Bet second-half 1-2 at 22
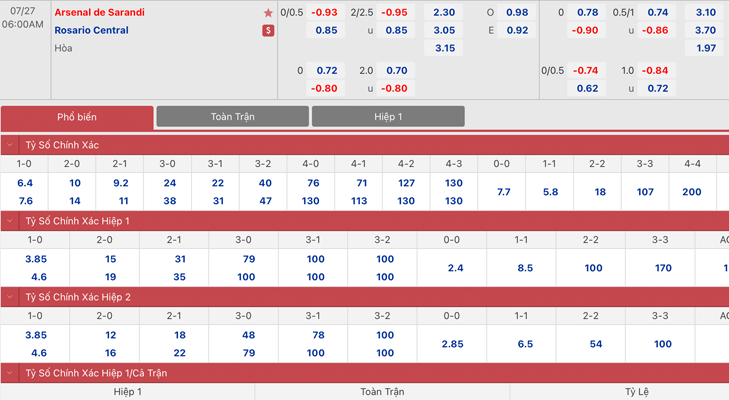 [x=179, y=353]
